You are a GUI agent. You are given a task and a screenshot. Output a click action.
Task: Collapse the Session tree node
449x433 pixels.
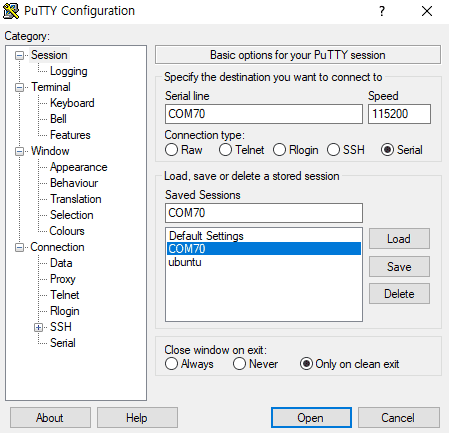coord(20,55)
